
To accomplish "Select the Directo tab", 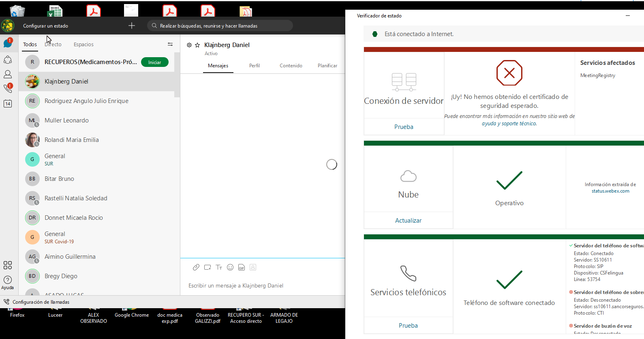I will 53,44.
